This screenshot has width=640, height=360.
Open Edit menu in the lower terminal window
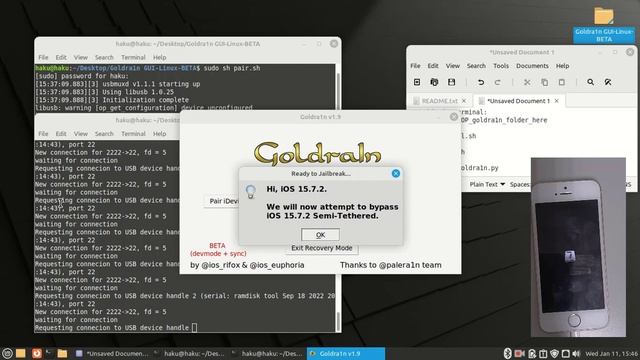coord(61,133)
